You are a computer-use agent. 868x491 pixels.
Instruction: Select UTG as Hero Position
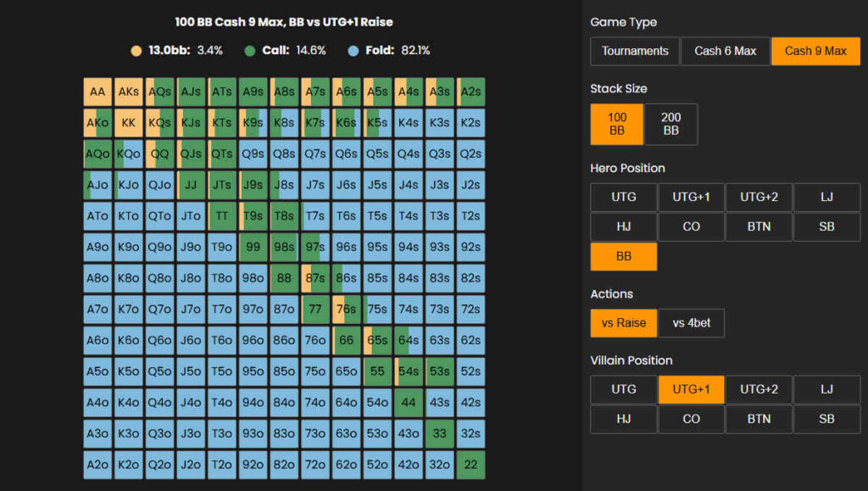[624, 197]
